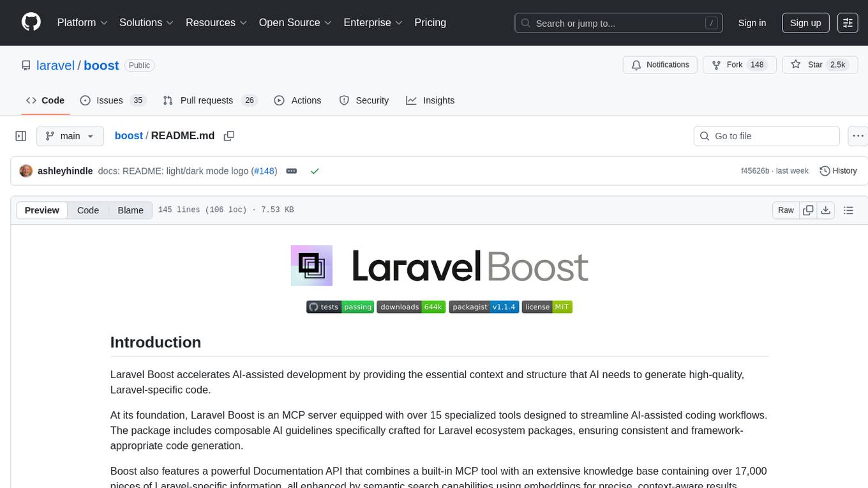Image resolution: width=868 pixels, height=488 pixels.
Task: Click the Fork count 148
Action: coord(758,65)
